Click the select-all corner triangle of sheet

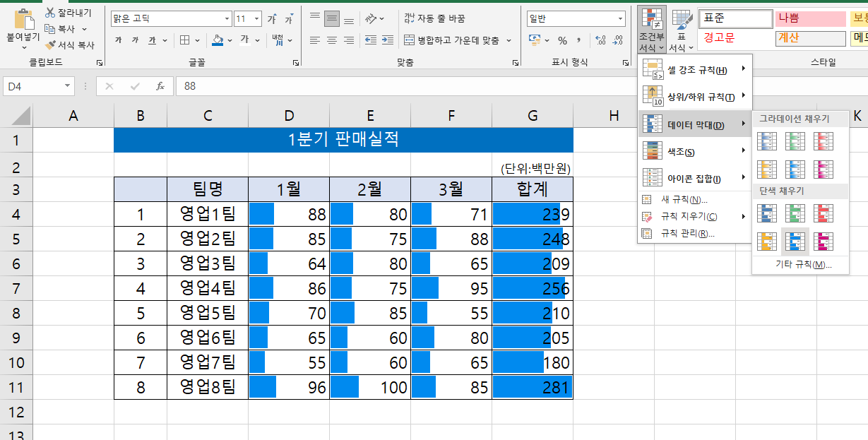20,115
